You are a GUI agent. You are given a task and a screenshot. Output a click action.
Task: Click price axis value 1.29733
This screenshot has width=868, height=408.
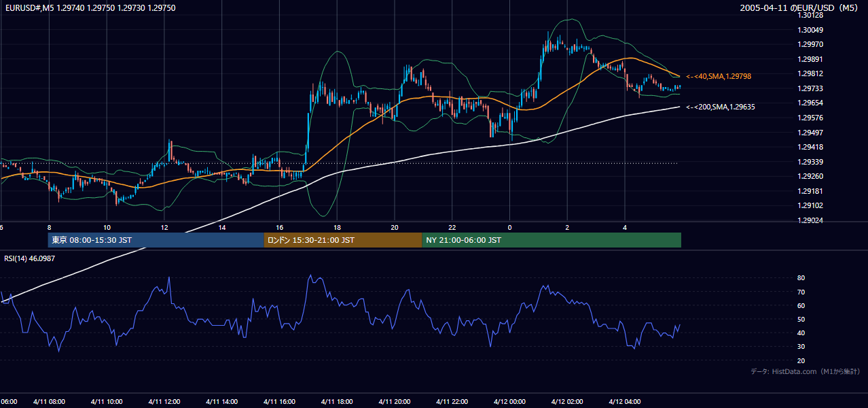pyautogui.click(x=810, y=88)
